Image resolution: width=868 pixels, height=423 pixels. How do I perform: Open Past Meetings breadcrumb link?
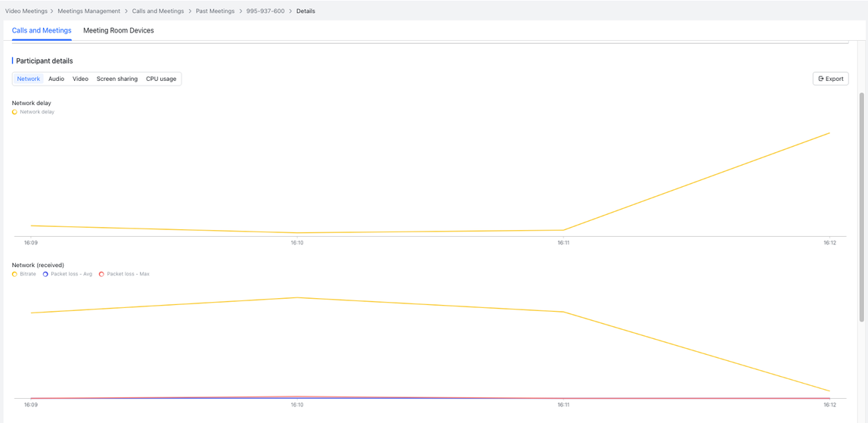tap(215, 11)
